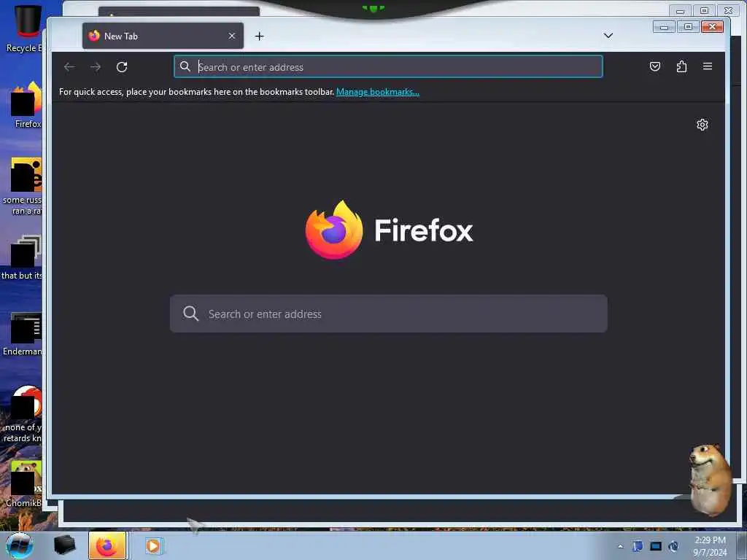
Task: Maximize the front Firefox window
Action: pyautogui.click(x=688, y=27)
